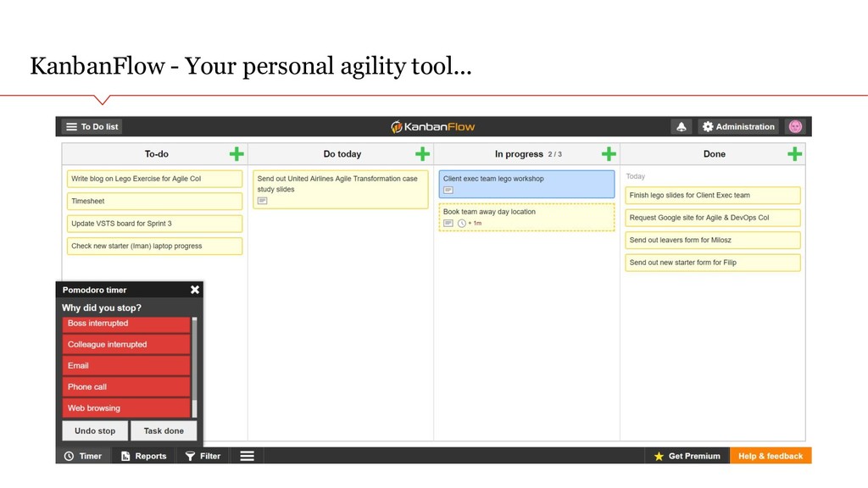Open the Send out leavers form for Milosz card

tap(712, 240)
